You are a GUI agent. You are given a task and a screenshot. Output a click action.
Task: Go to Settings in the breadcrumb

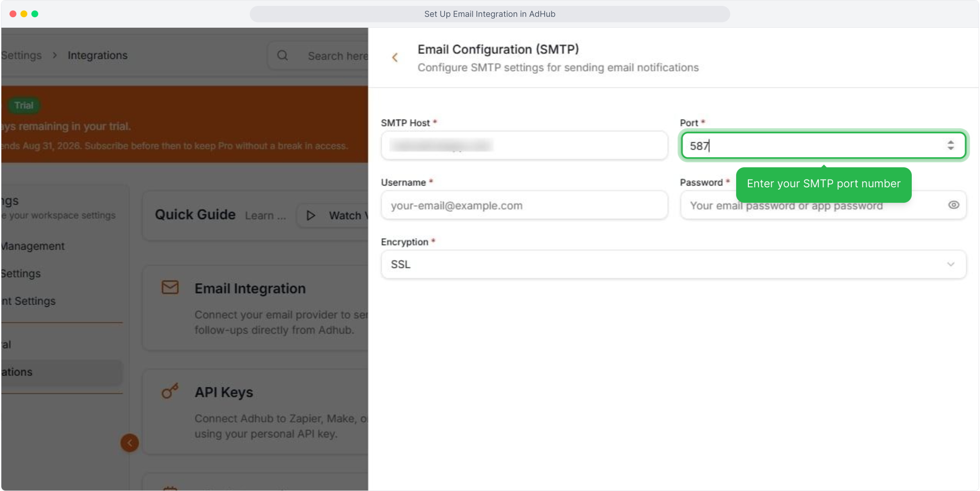click(x=21, y=55)
